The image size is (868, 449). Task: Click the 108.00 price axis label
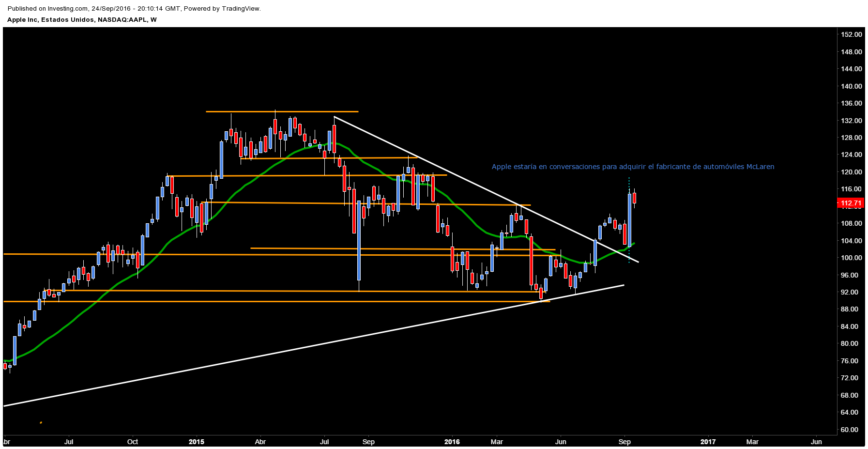pyautogui.click(x=851, y=223)
